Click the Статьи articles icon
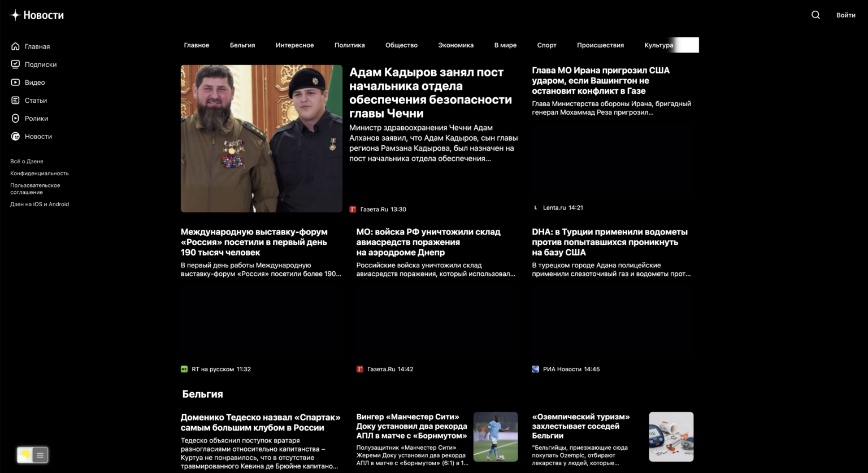The height and width of the screenshot is (473, 868). click(x=15, y=100)
